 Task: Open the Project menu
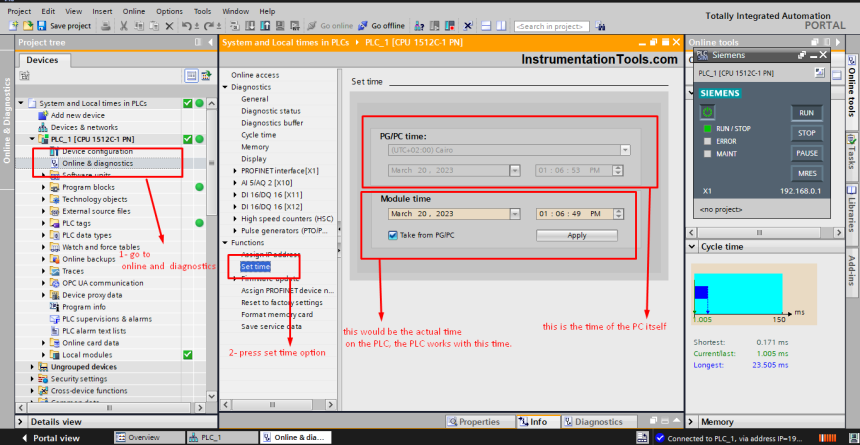(x=19, y=11)
